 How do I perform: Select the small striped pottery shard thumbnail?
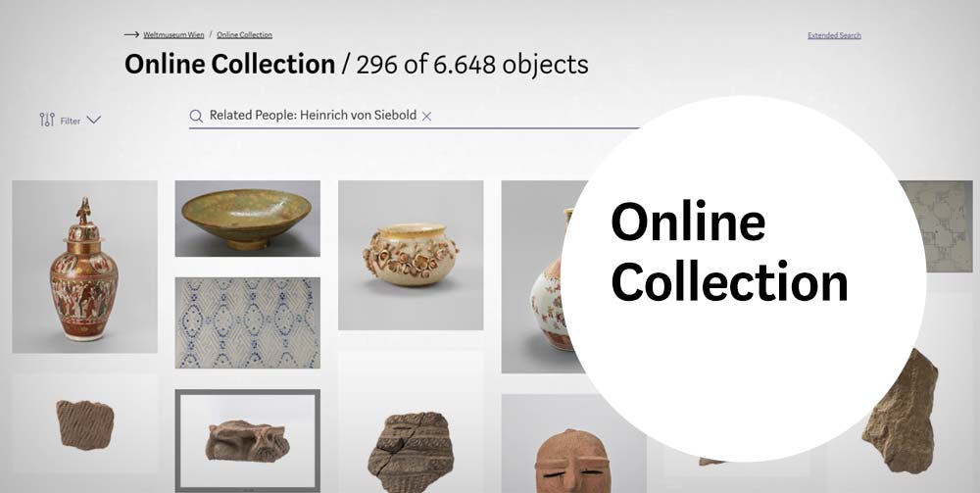pos(84,423)
